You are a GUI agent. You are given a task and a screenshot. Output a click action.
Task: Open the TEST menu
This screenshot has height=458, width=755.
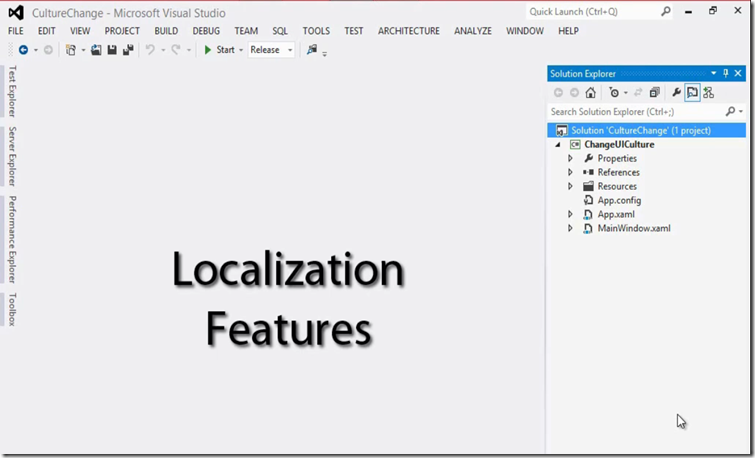tap(353, 31)
